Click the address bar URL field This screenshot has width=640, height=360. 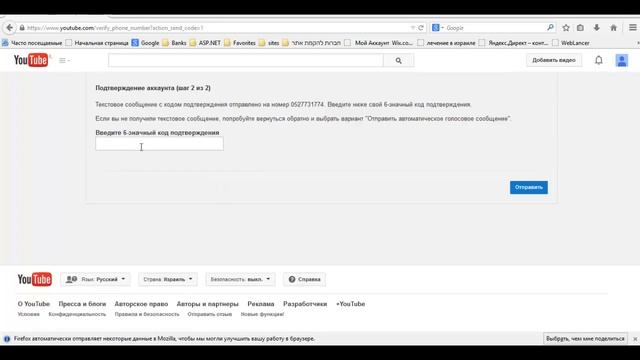[216, 28]
